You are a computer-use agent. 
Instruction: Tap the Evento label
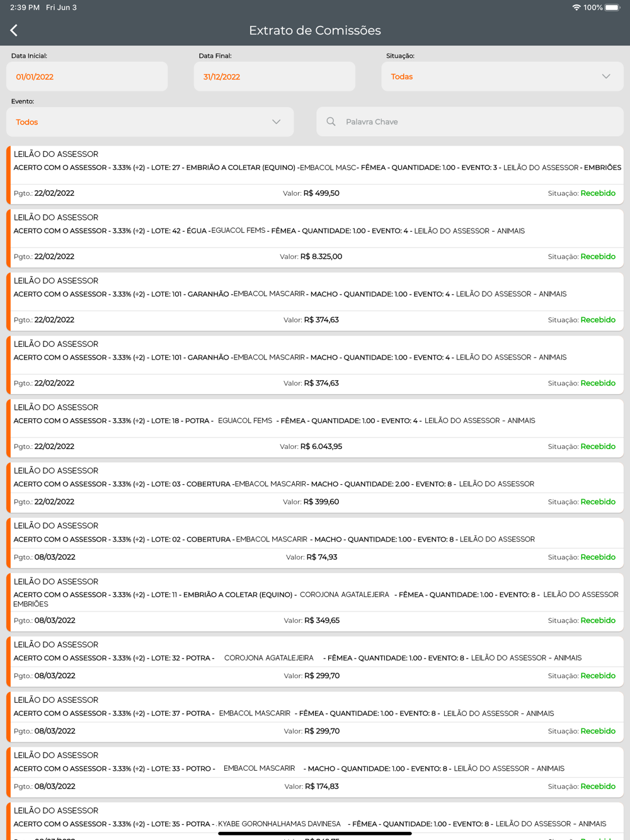(x=23, y=101)
